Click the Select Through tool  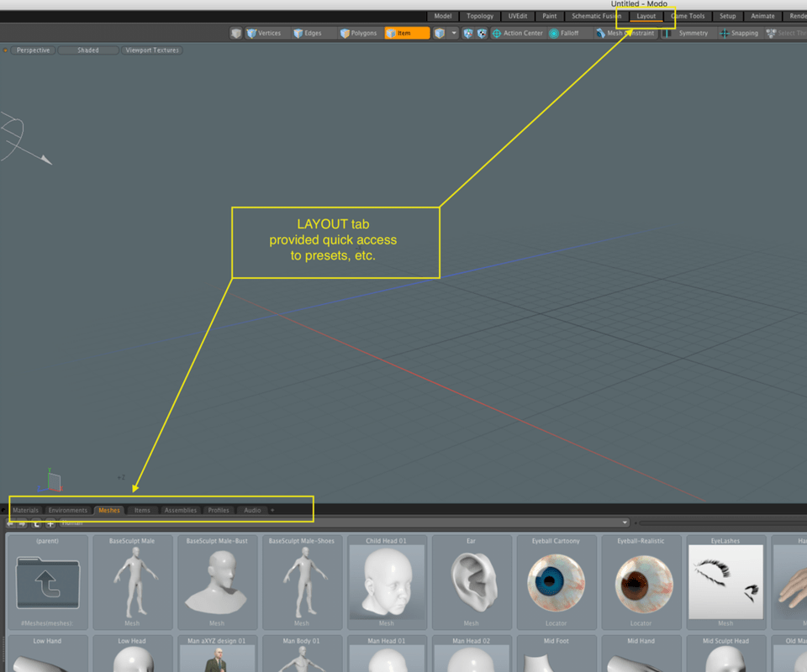pyautogui.click(x=786, y=34)
